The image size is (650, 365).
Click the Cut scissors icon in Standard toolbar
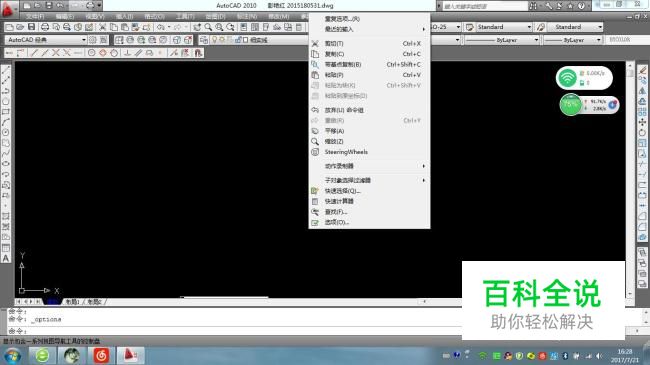102,27
